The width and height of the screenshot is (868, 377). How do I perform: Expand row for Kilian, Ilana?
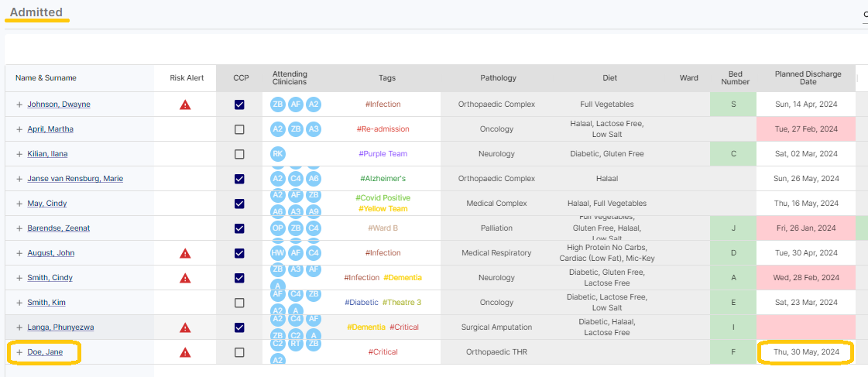pos(20,154)
